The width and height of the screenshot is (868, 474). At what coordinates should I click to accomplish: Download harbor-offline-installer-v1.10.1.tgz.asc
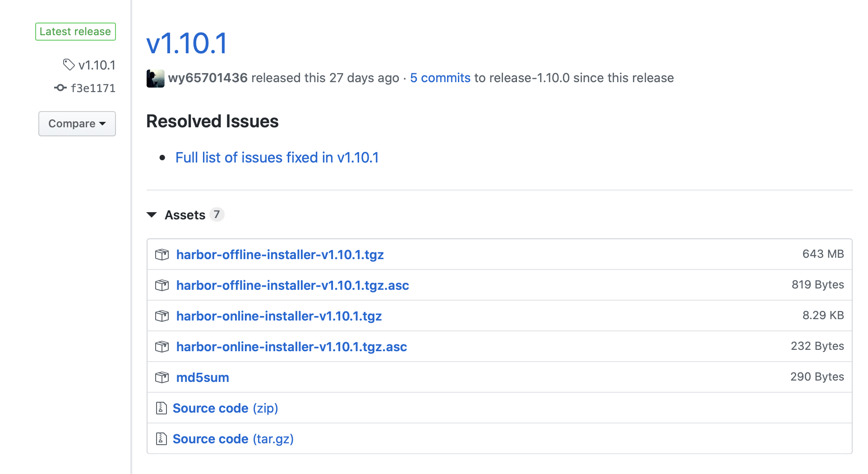pyautogui.click(x=293, y=285)
